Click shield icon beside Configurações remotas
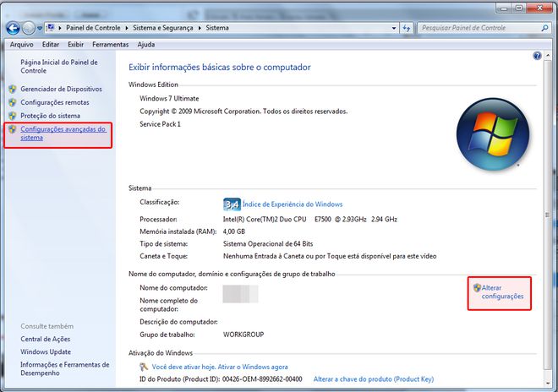The width and height of the screenshot is (558, 392). tap(13, 102)
